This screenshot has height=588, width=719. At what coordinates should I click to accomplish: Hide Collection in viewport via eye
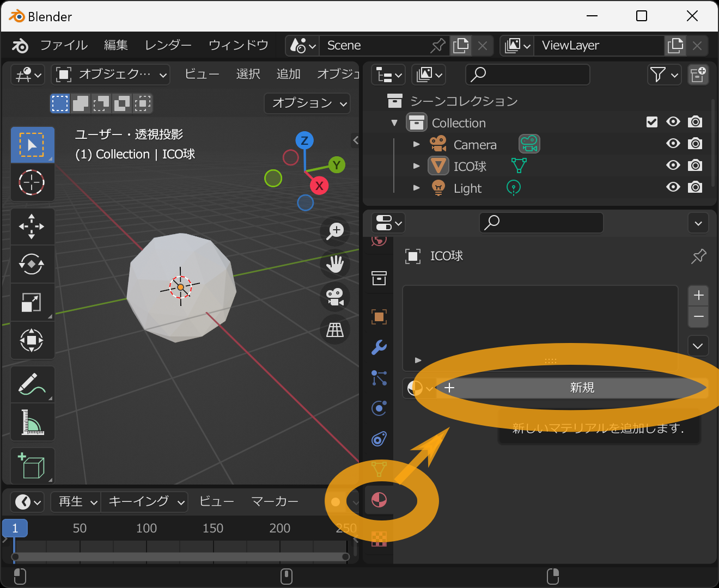[673, 122]
